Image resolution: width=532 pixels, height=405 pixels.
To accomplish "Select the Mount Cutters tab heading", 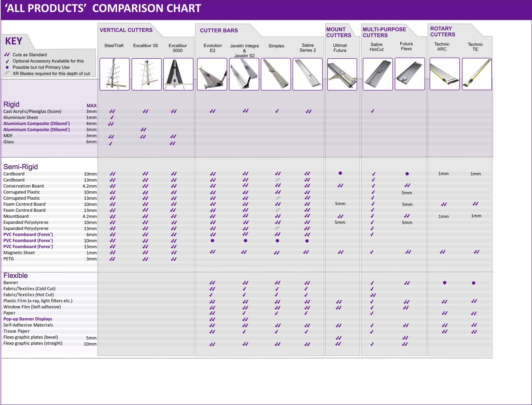I will (339, 32).
